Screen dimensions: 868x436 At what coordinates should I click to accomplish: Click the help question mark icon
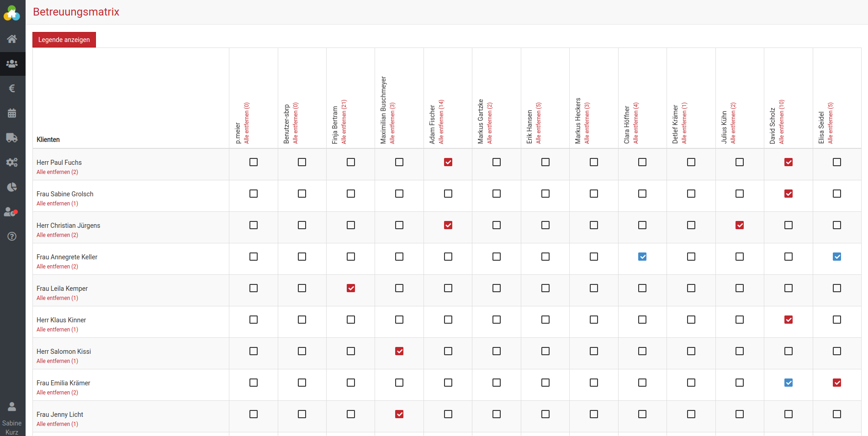12,236
